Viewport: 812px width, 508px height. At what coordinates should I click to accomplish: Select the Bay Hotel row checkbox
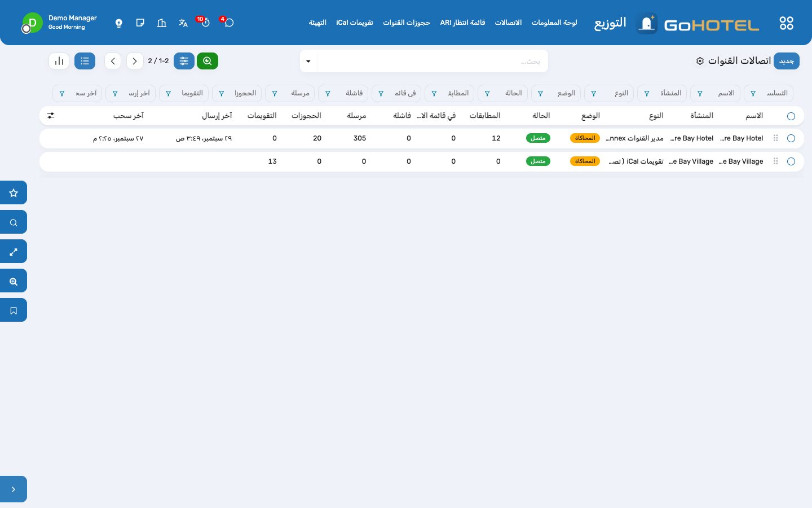click(x=791, y=138)
